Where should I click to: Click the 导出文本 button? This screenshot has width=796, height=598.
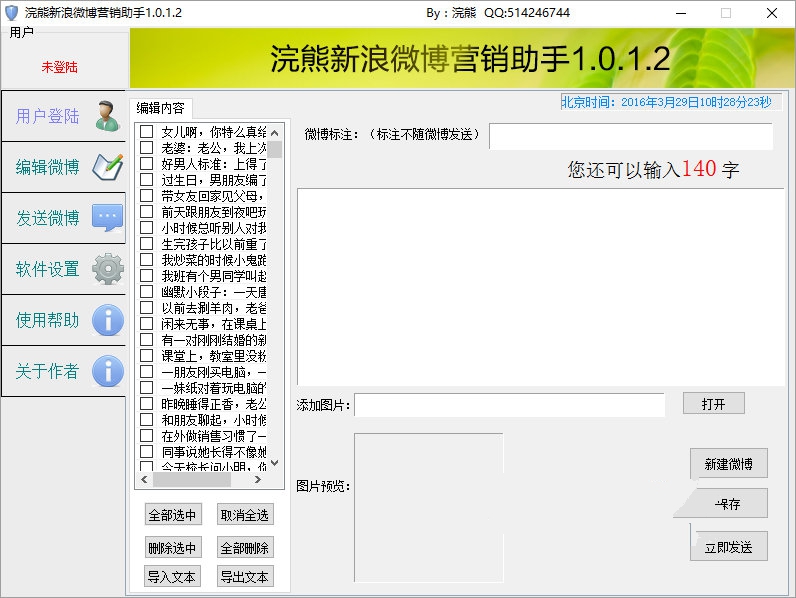(245, 577)
